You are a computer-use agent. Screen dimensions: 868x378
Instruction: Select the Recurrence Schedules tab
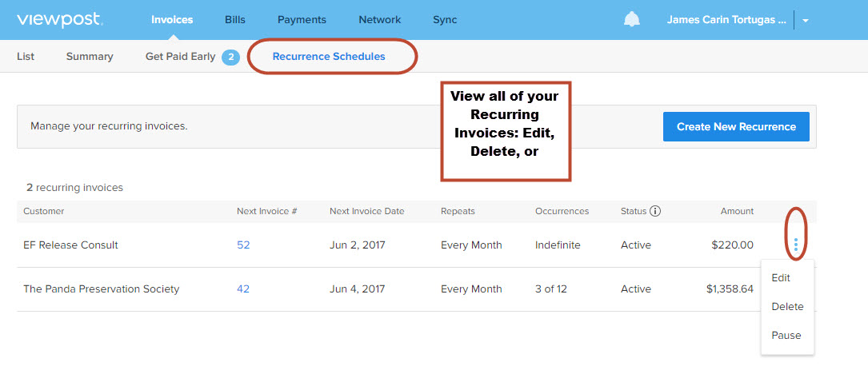[329, 57]
